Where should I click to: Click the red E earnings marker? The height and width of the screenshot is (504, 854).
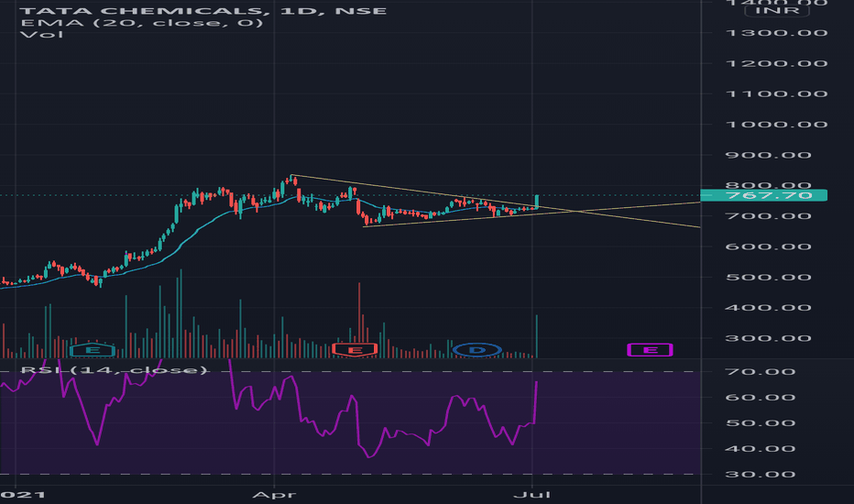[355, 350]
